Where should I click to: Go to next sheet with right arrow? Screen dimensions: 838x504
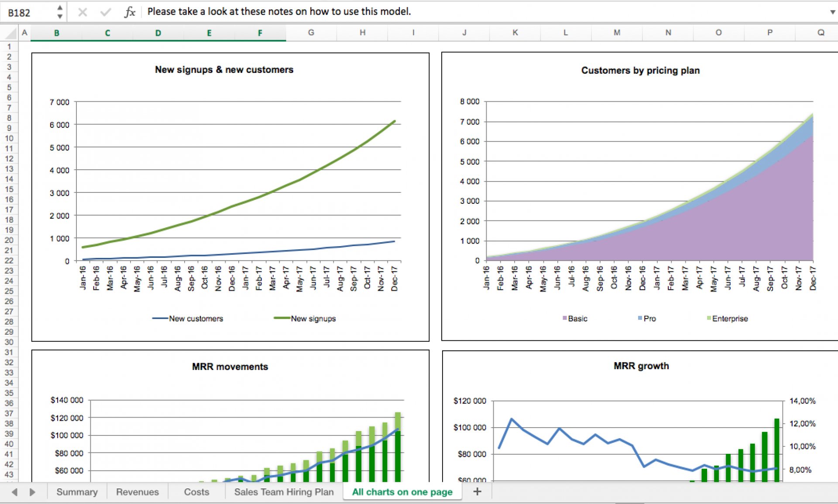32,492
